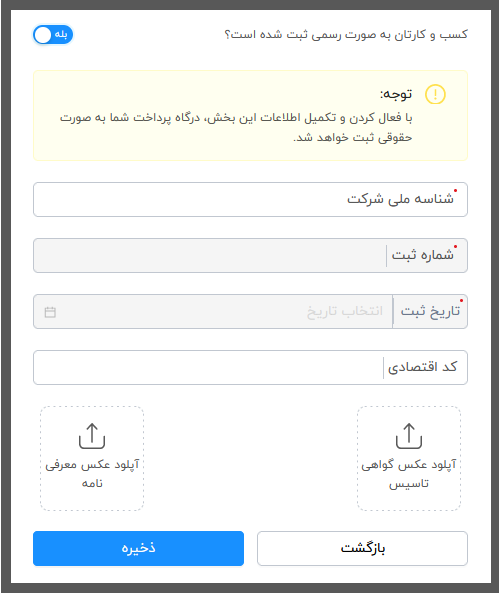Click the yellow notice description text
This screenshot has height=594, width=499.
coord(236,127)
